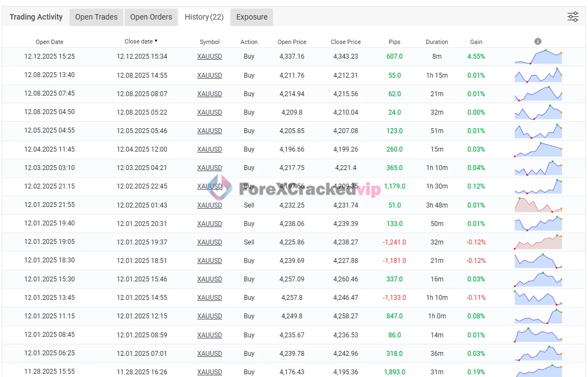Click the Gain column header

click(476, 42)
